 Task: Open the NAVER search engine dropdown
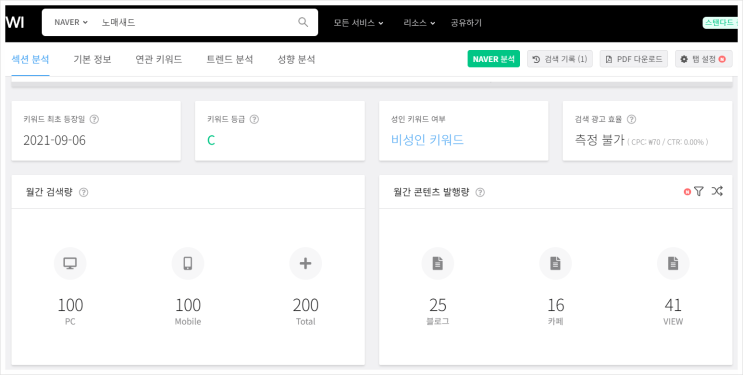click(71, 22)
